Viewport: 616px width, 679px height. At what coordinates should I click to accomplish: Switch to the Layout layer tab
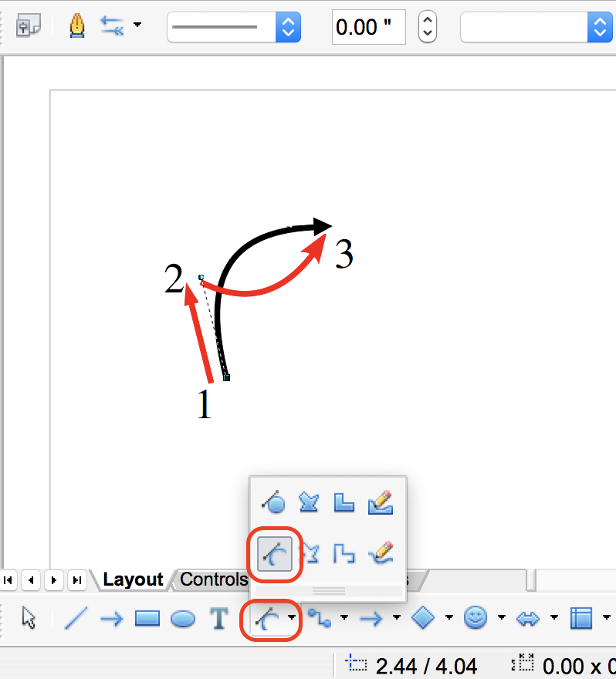[x=133, y=579]
